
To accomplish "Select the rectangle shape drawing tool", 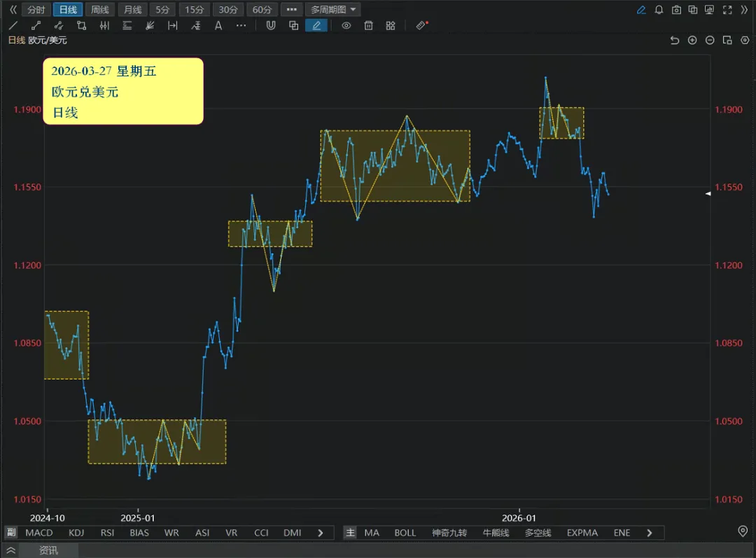I will 81,26.
